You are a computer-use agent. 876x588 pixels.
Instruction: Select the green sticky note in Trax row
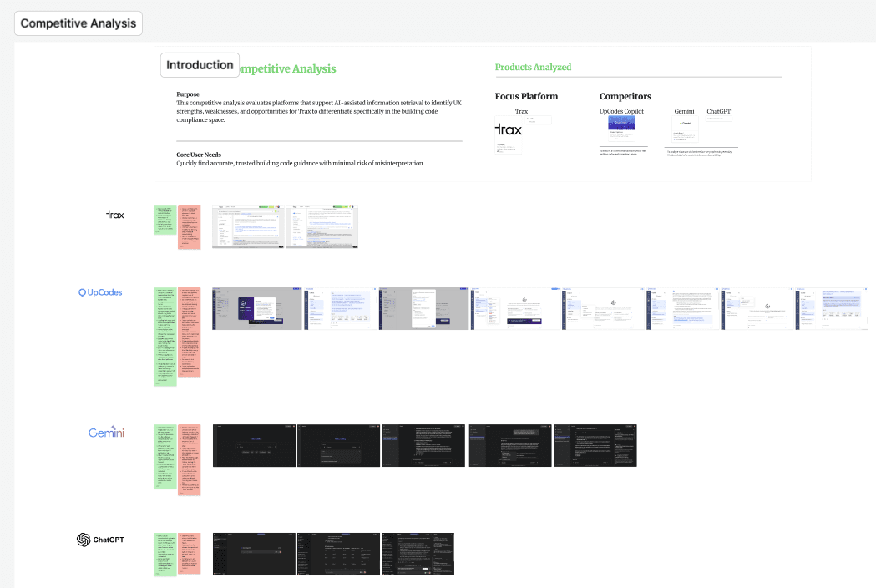pos(165,220)
